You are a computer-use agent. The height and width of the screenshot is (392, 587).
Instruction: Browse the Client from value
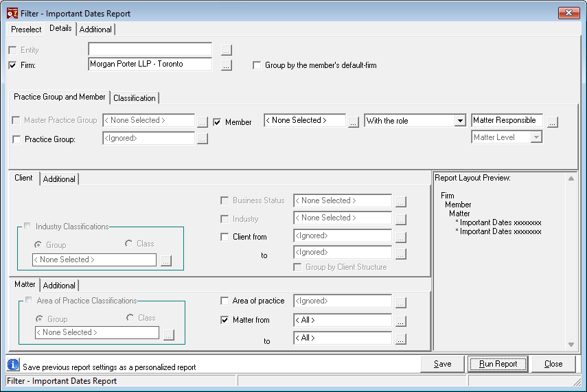tap(400, 238)
